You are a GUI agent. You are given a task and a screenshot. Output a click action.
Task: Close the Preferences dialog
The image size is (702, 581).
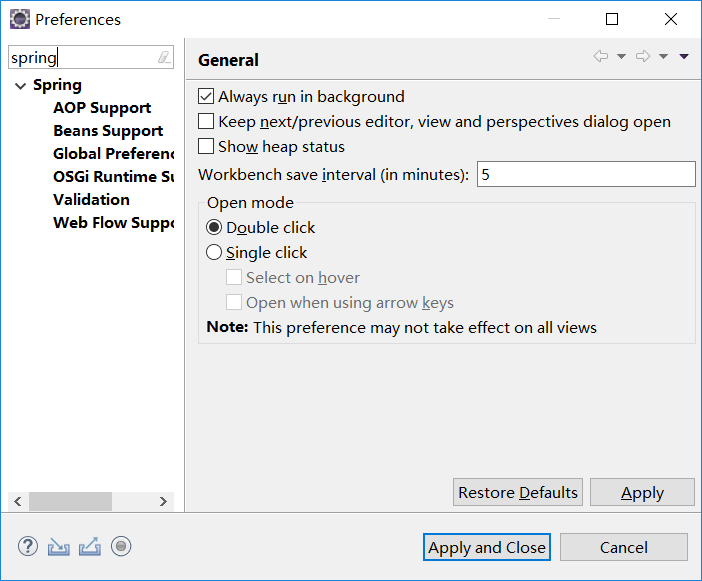pyautogui.click(x=671, y=19)
